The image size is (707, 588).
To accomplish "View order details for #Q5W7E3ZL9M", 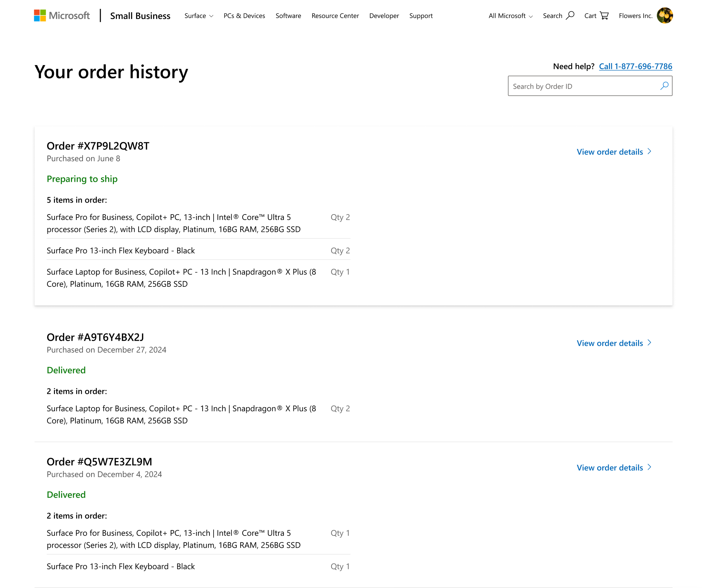I will (x=610, y=468).
